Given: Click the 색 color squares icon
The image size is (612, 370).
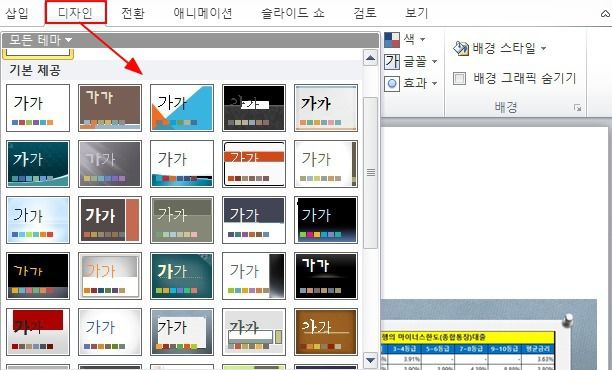Looking at the screenshot, I should (x=392, y=40).
